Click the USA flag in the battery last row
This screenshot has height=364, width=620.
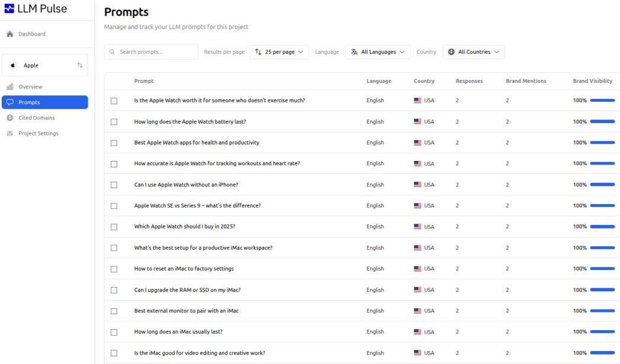tap(417, 122)
